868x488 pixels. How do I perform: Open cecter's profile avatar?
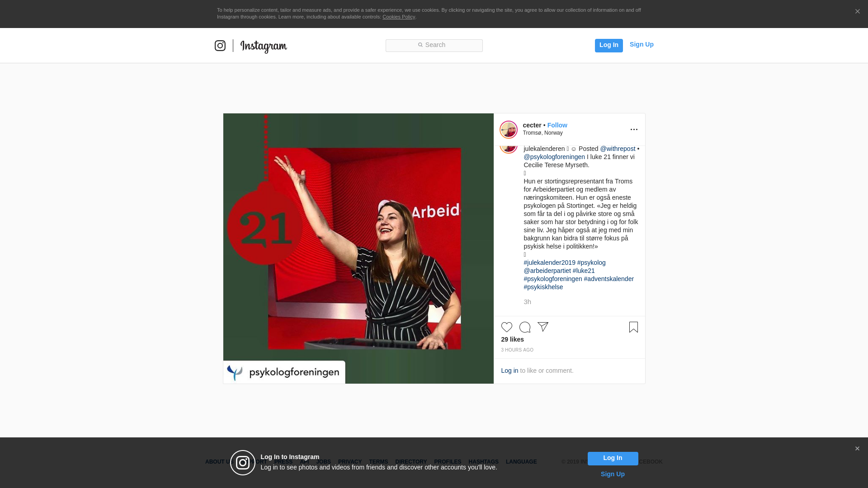(x=508, y=130)
